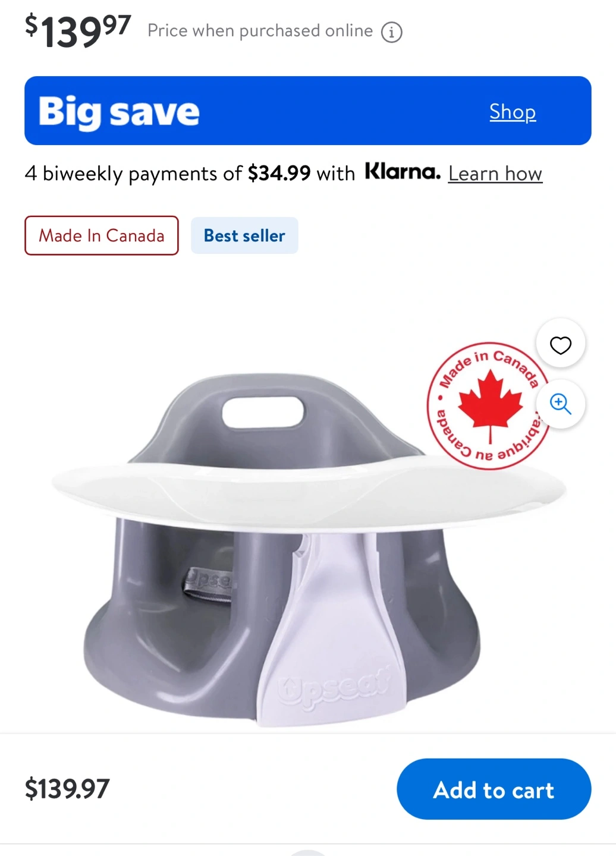Open the price info icon
Image resolution: width=616 pixels, height=856 pixels.
click(x=391, y=32)
